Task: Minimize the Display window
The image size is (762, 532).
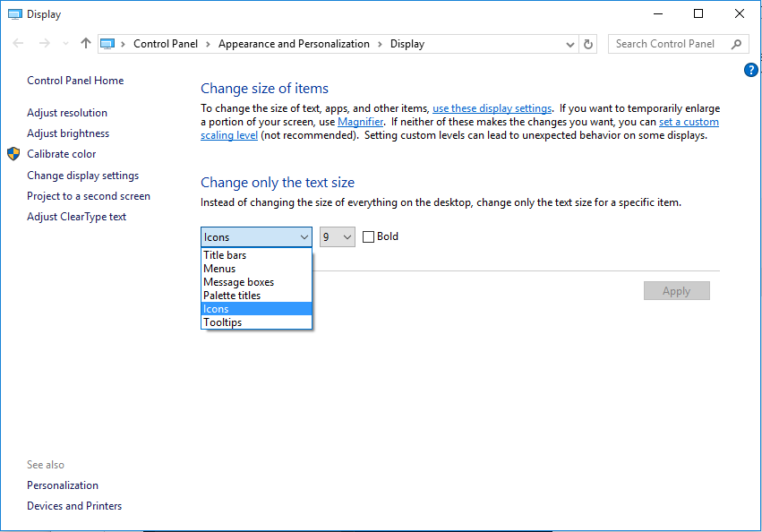Action: point(658,13)
